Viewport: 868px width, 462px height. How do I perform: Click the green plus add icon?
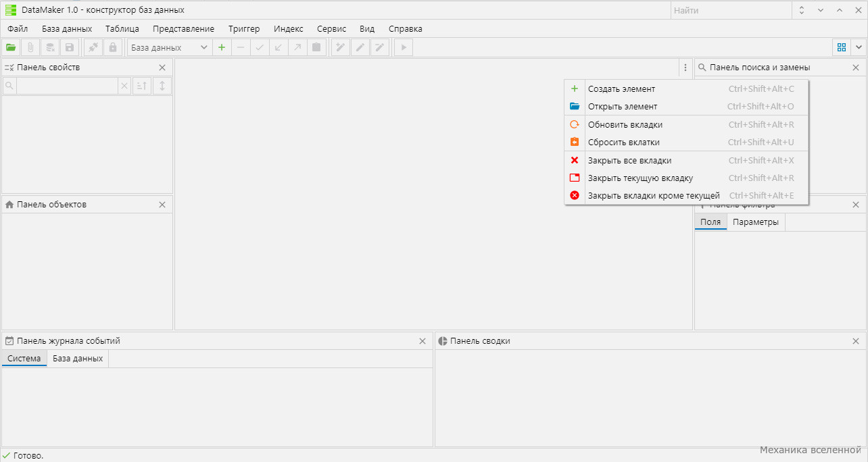(222, 47)
